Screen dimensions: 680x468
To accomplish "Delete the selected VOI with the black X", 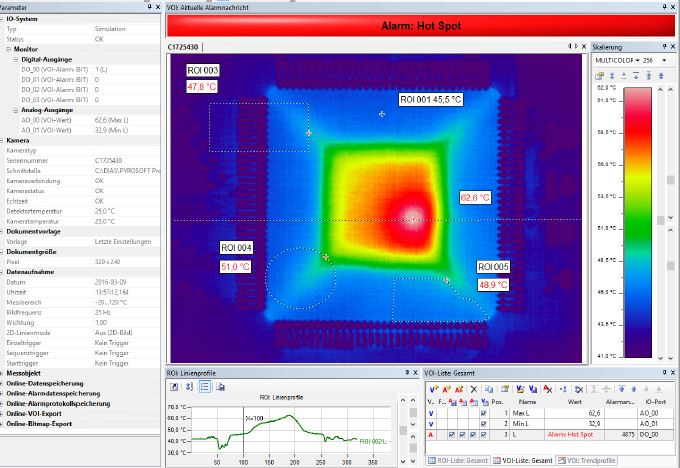I will 474,389.
